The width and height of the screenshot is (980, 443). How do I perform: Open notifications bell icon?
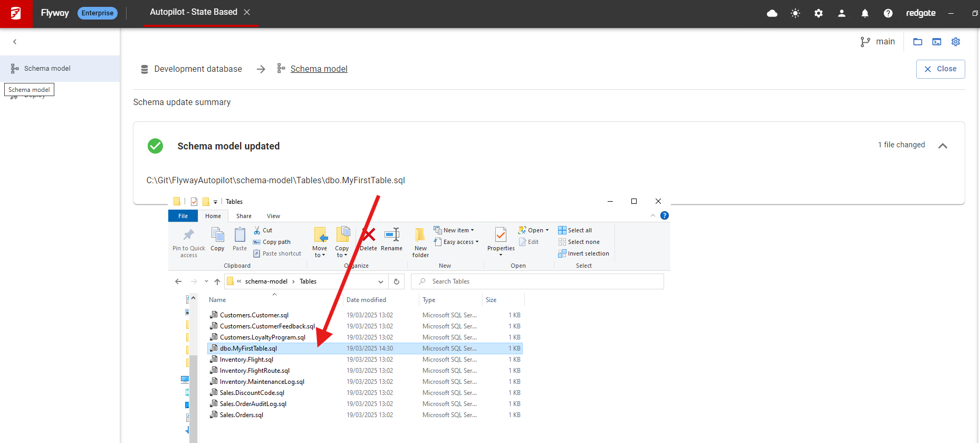[x=865, y=13]
